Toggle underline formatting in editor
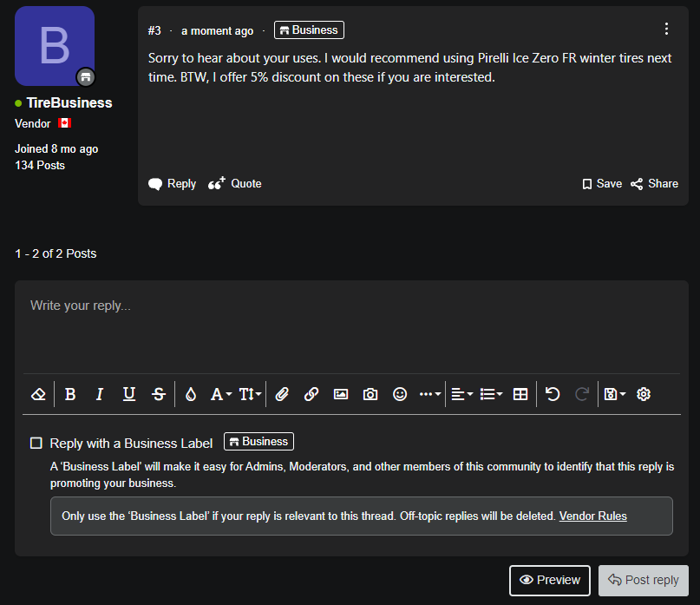The image size is (700, 605). (x=129, y=394)
